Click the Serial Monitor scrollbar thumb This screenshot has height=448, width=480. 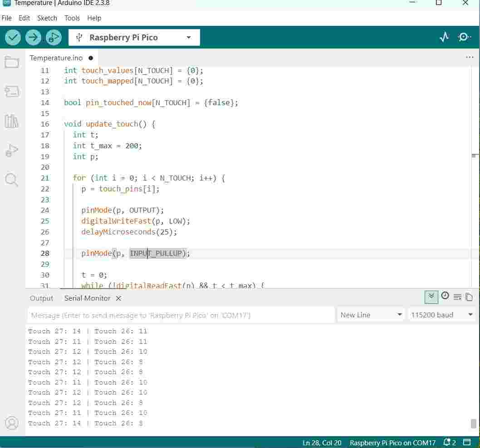pyautogui.click(x=473, y=424)
